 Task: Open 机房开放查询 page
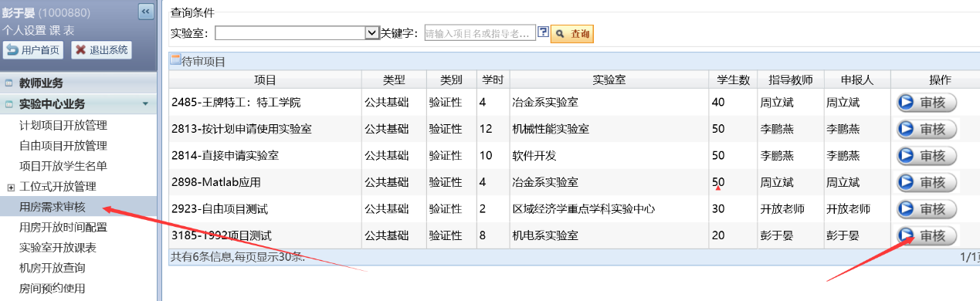[53, 268]
